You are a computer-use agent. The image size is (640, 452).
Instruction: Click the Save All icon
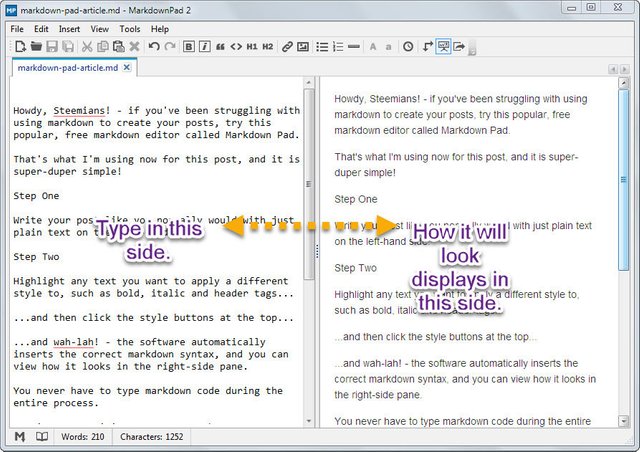[68, 47]
